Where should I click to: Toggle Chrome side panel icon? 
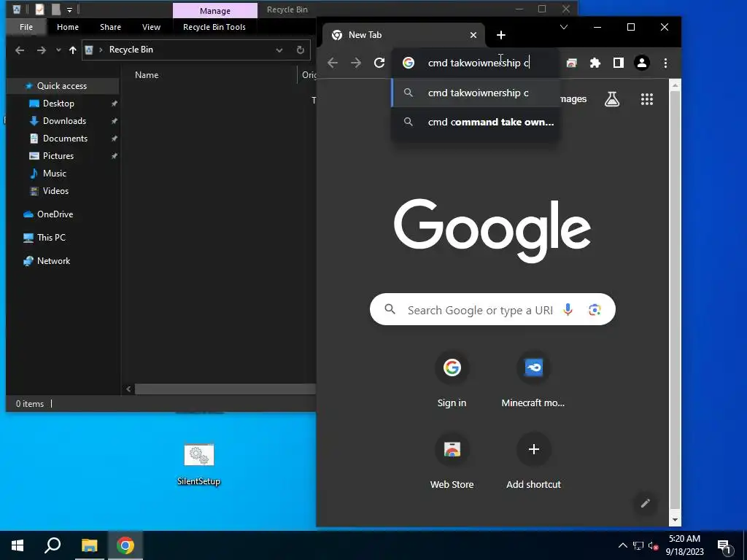coord(619,63)
